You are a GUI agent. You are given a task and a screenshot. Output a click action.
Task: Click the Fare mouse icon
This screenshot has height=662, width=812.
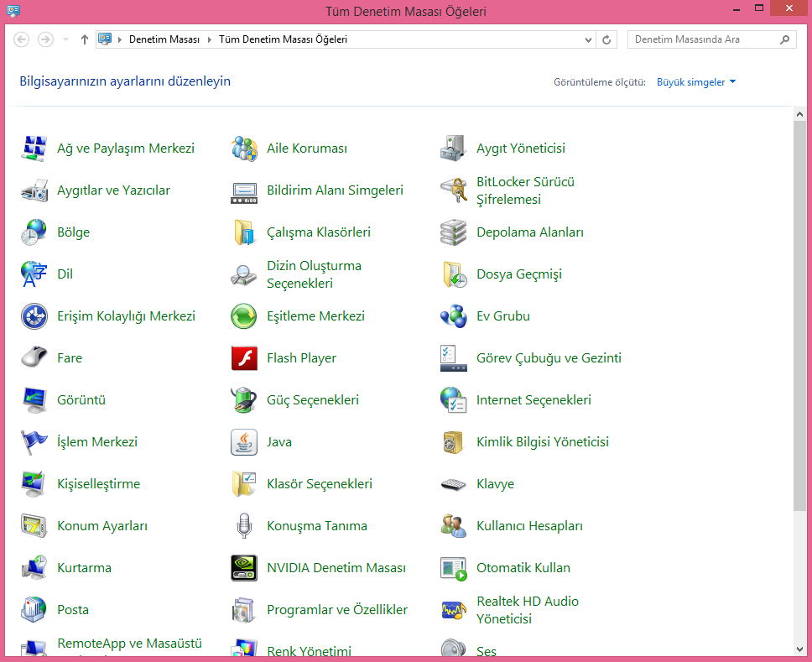pos(34,358)
